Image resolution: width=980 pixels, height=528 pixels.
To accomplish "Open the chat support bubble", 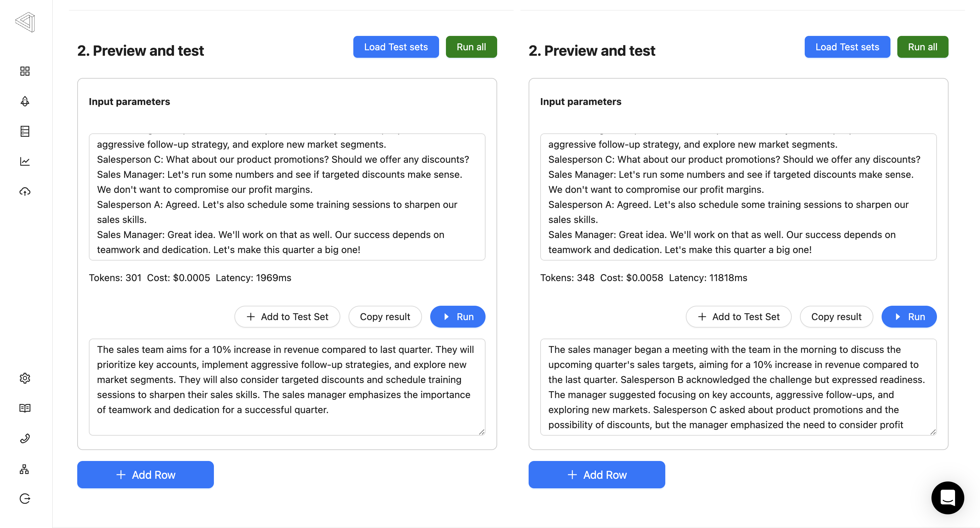I will click(x=947, y=498).
